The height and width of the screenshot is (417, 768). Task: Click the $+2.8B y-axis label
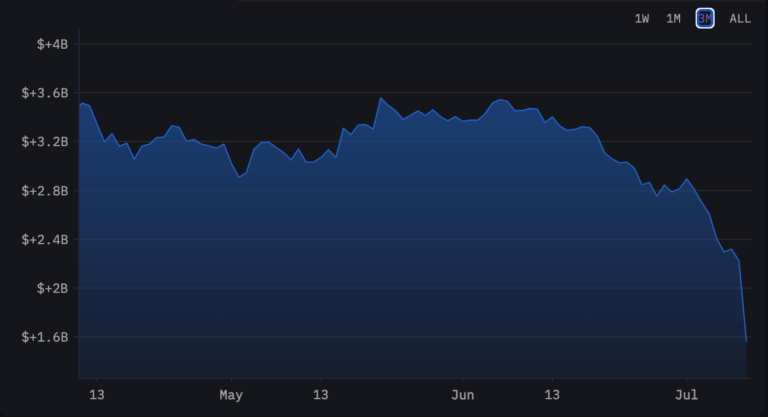[x=44, y=191]
